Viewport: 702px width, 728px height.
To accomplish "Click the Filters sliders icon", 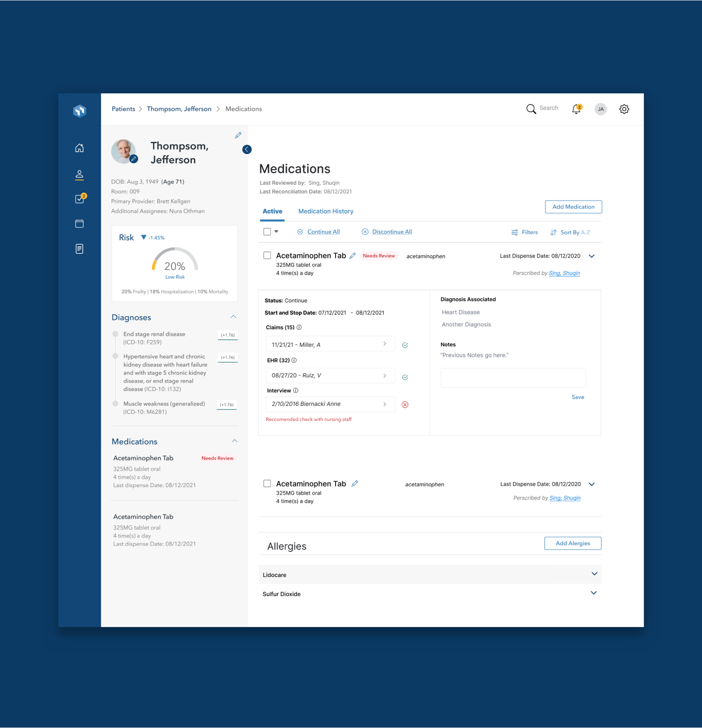I will pos(514,232).
